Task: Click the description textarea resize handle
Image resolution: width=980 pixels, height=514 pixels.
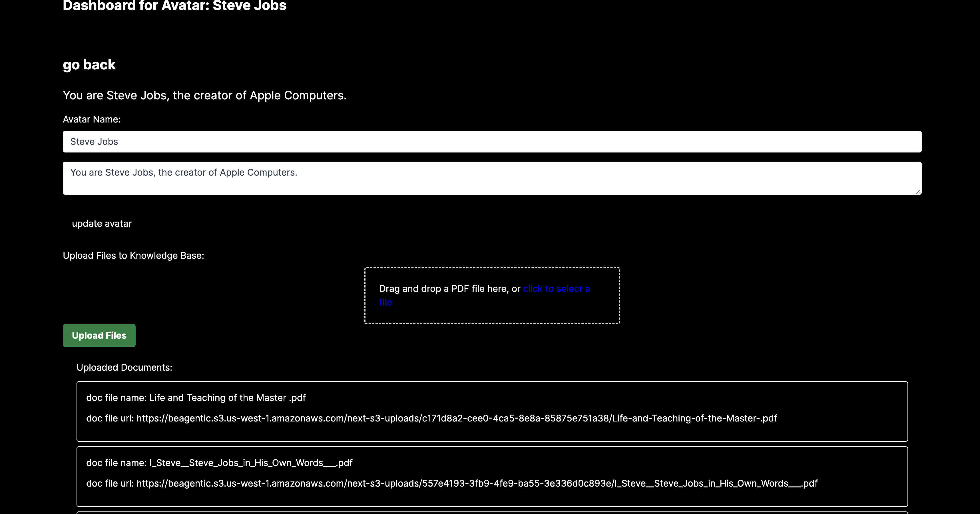Action: 918,192
